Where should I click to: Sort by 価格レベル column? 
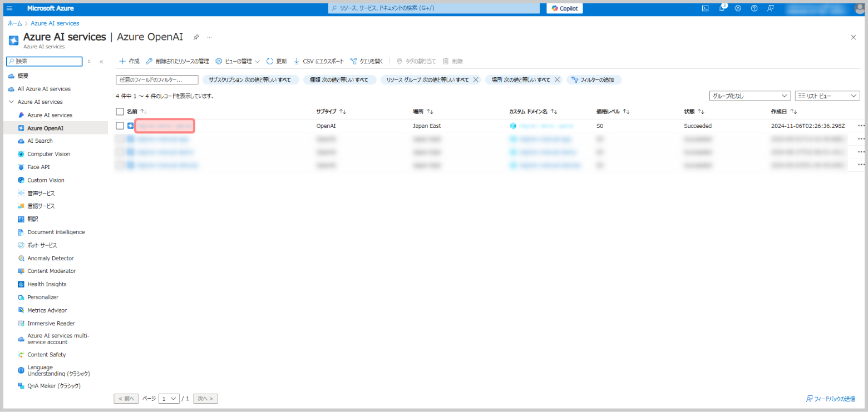pos(613,112)
